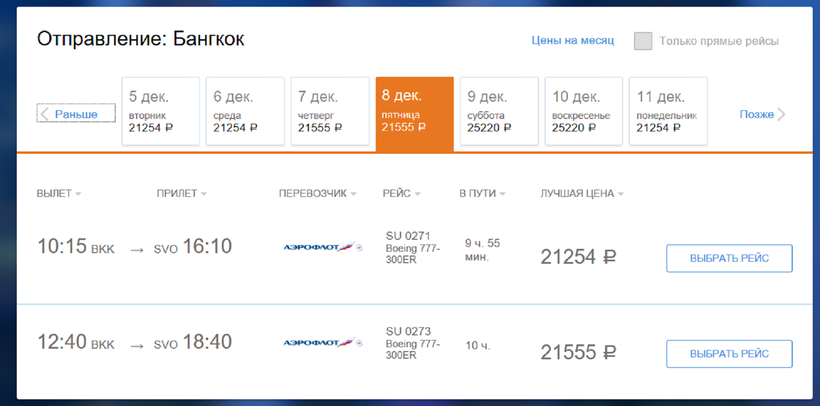Click the right chevron next to Позже
Viewport: 820px width, 406px height.
[x=781, y=114]
